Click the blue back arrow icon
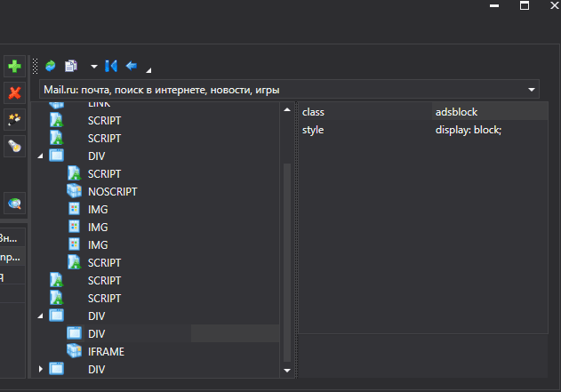561x392 pixels. tap(132, 66)
